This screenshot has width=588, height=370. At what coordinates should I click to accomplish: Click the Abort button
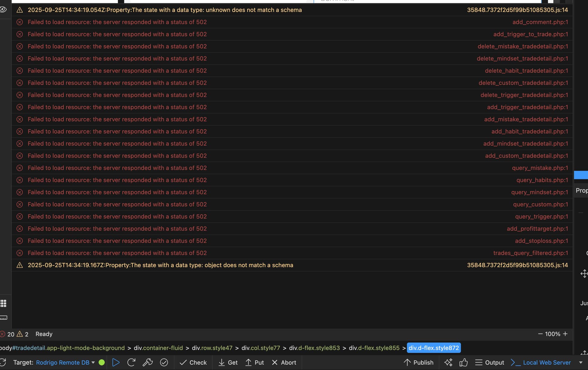[x=284, y=362]
